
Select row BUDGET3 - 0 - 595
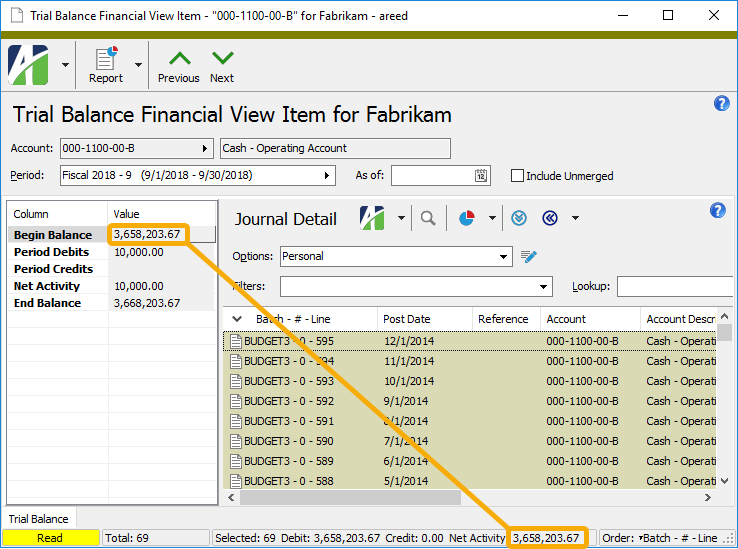tap(470, 341)
